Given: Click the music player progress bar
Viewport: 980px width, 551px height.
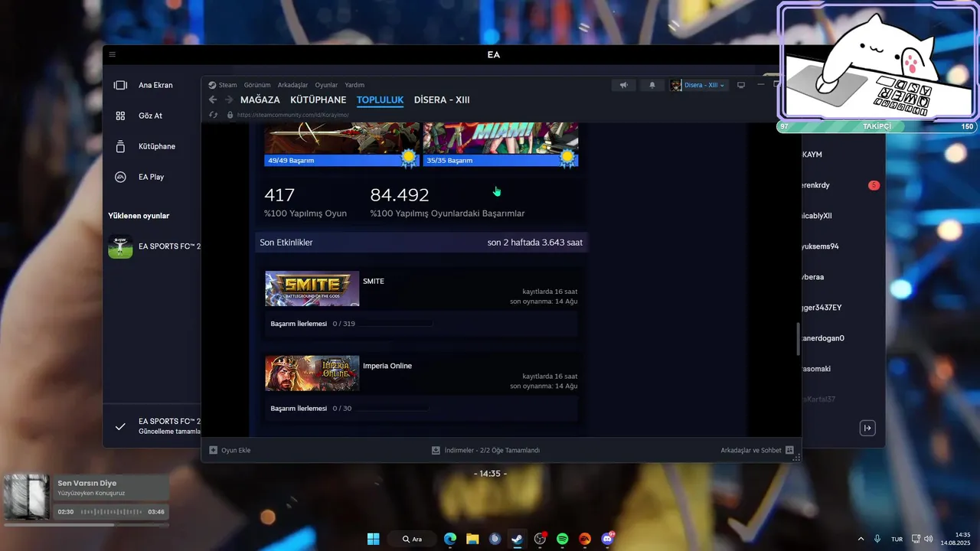Looking at the screenshot, I should (x=86, y=525).
